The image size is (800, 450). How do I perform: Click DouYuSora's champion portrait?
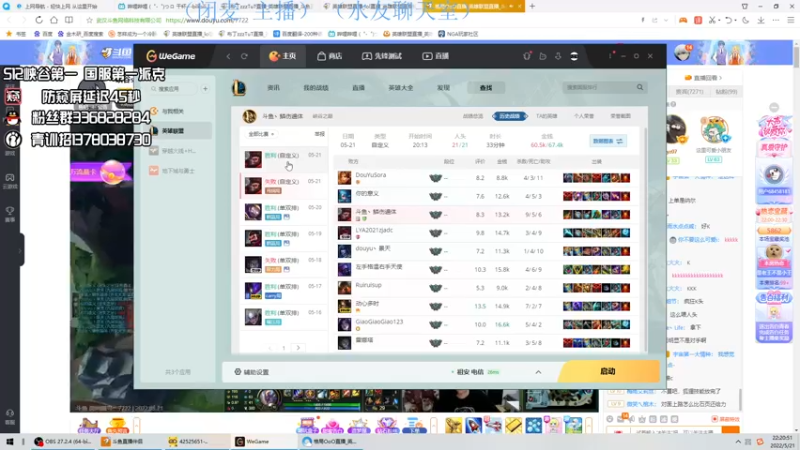coord(344,178)
